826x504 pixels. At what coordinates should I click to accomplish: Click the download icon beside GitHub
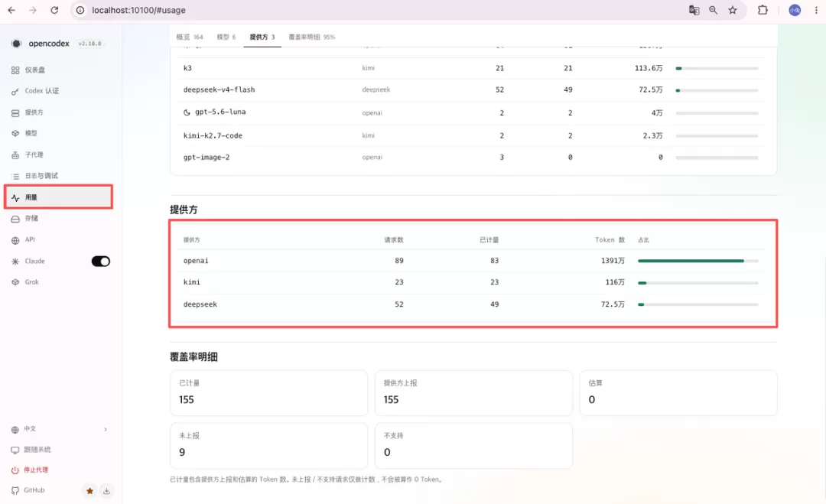[x=106, y=491]
